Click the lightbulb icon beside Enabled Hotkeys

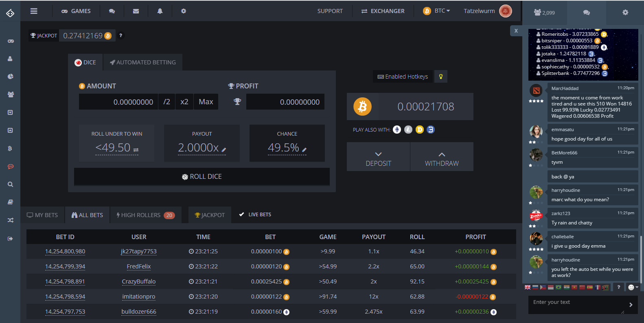[x=440, y=77]
